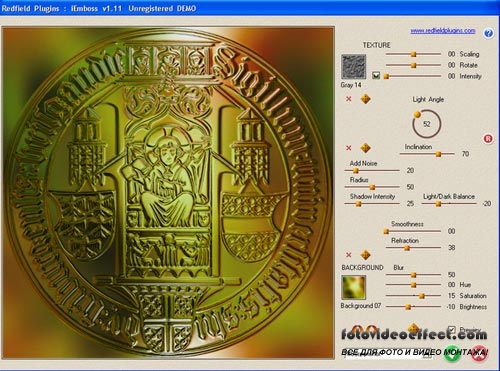Click the red R reset button

pos(488,139)
